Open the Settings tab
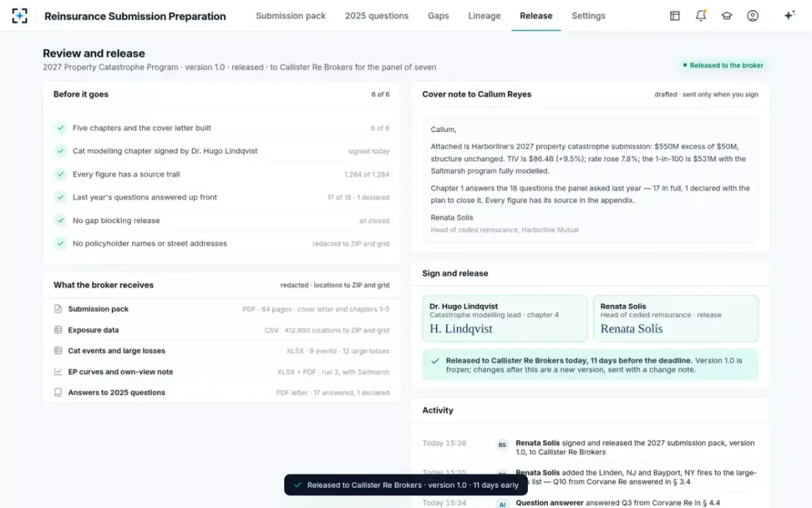Image resolution: width=812 pixels, height=508 pixels. 589,16
